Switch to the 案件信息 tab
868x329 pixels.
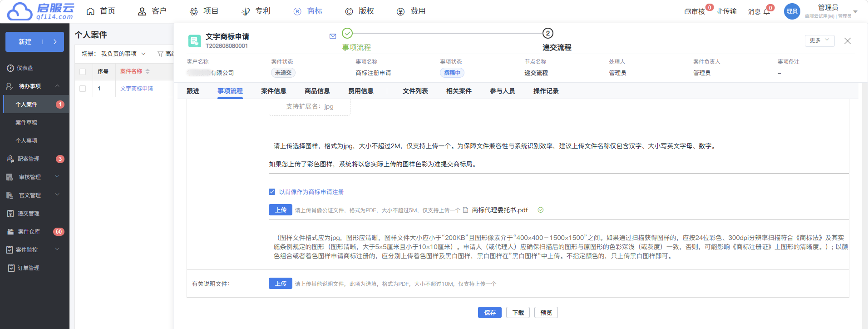pos(274,91)
